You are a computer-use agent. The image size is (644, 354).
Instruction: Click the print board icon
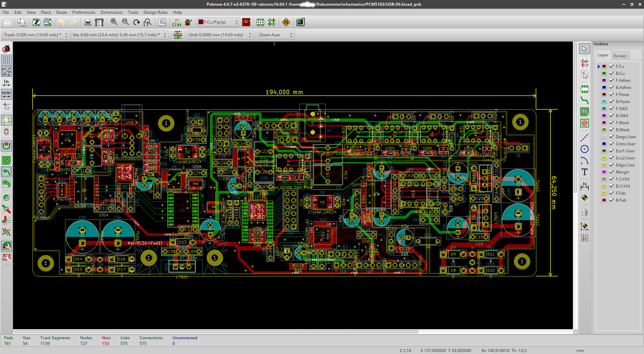coord(88,22)
